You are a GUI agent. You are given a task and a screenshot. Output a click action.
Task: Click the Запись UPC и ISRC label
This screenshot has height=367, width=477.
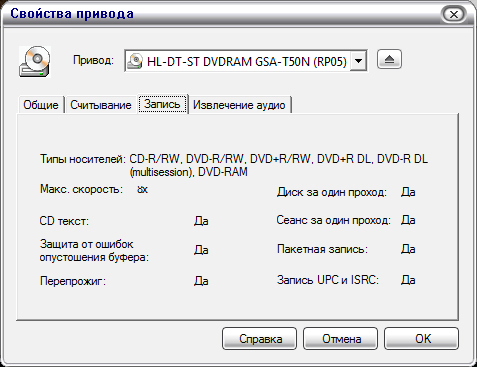328,280
